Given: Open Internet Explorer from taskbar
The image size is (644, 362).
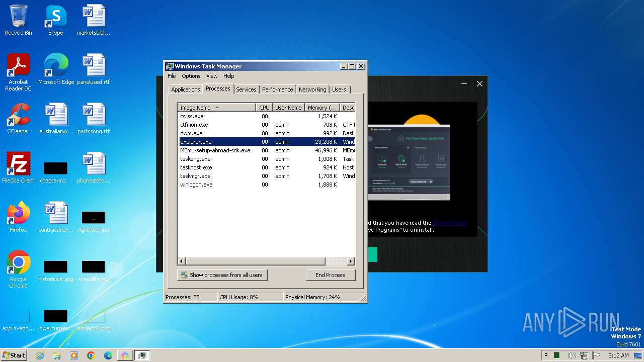Looking at the screenshot, I should [x=40, y=355].
